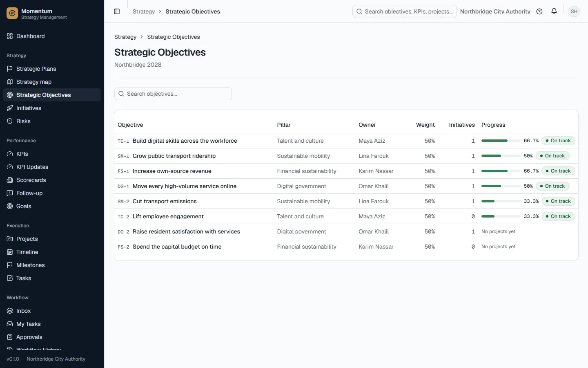Open objective FS-1 Increase own-source revenue
Image resolution: width=588 pixels, height=368 pixels.
172,171
